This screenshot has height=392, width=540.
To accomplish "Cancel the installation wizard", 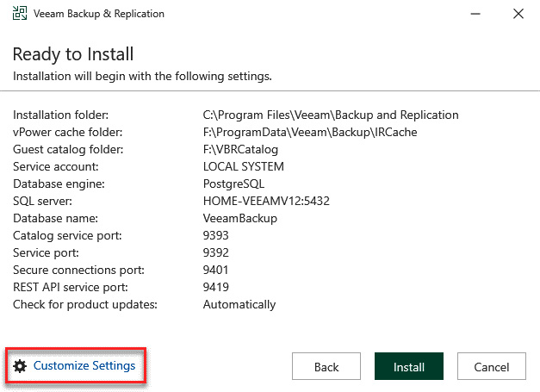I will click(x=492, y=366).
